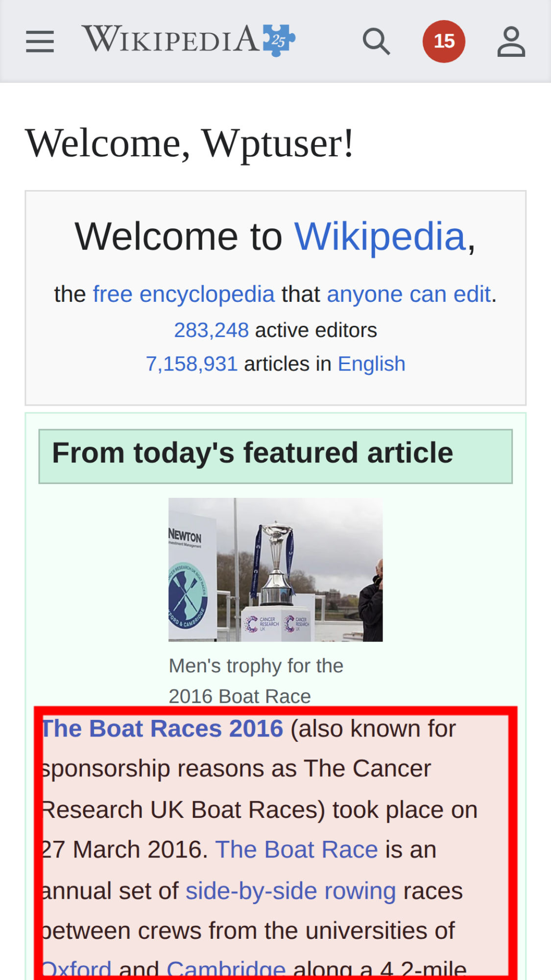Open the "anyone can edit" link
Viewport: 551px width, 980px height.
click(408, 294)
